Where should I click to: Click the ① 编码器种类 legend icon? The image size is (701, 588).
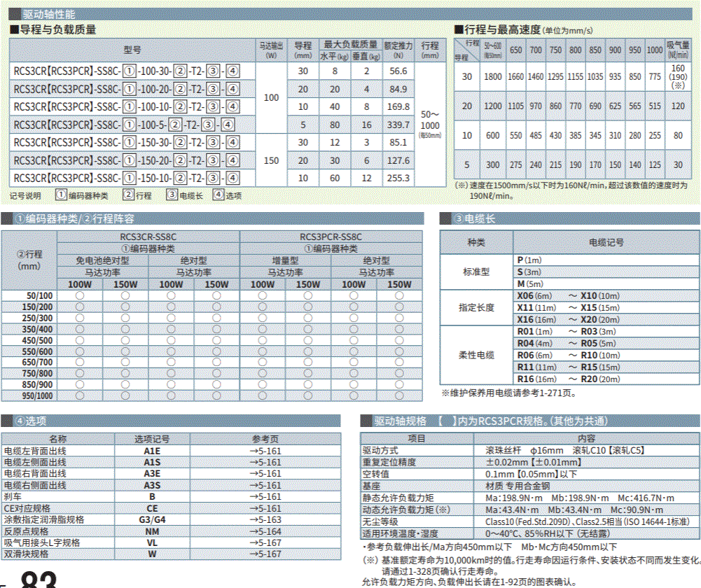pyautogui.click(x=62, y=195)
